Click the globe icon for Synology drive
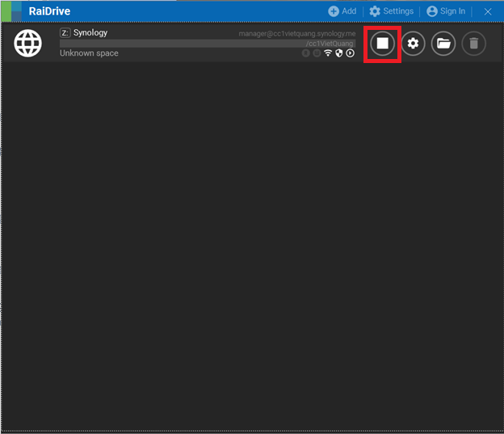The width and height of the screenshot is (504, 434). pos(28,43)
